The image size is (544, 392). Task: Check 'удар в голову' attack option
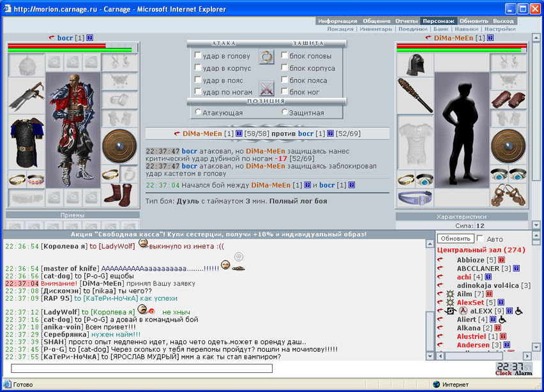point(198,55)
